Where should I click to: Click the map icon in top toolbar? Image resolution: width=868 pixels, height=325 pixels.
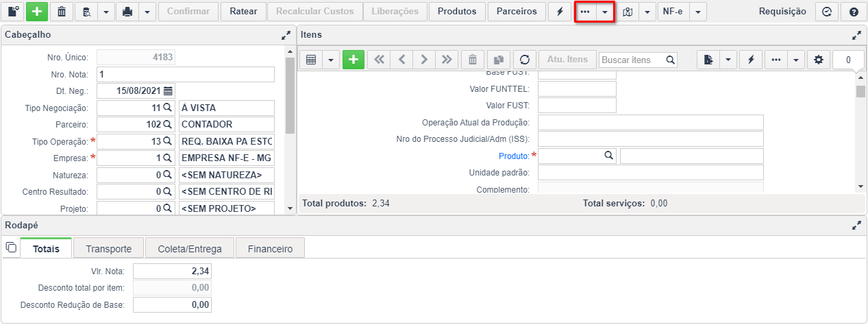click(627, 12)
